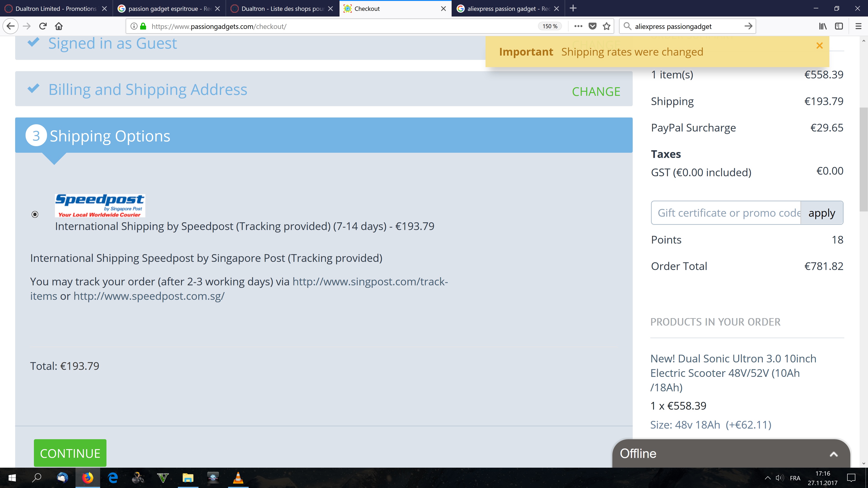Viewport: 868px width, 488px height.
Task: Click the browser forward arrow
Action: click(27, 26)
